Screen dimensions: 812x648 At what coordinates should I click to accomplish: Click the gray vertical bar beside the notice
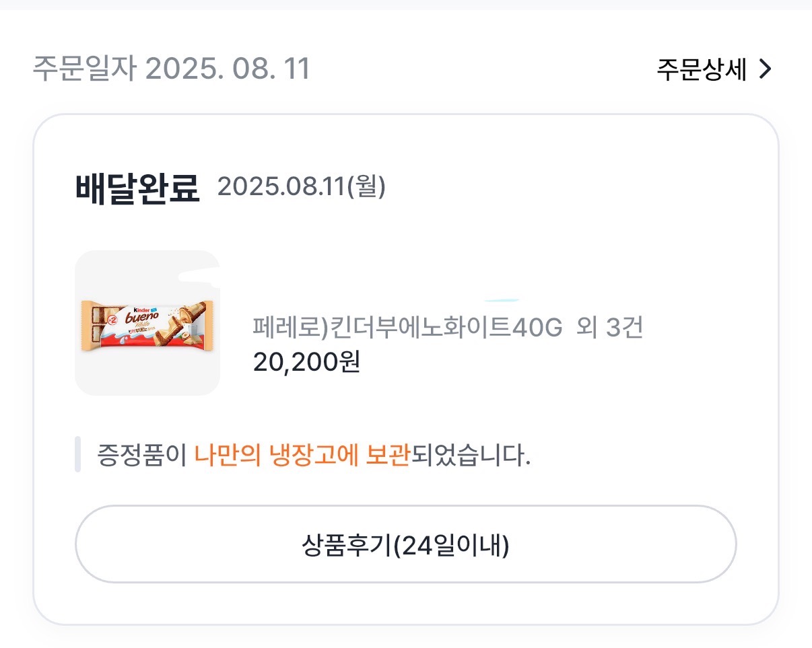tap(77, 454)
